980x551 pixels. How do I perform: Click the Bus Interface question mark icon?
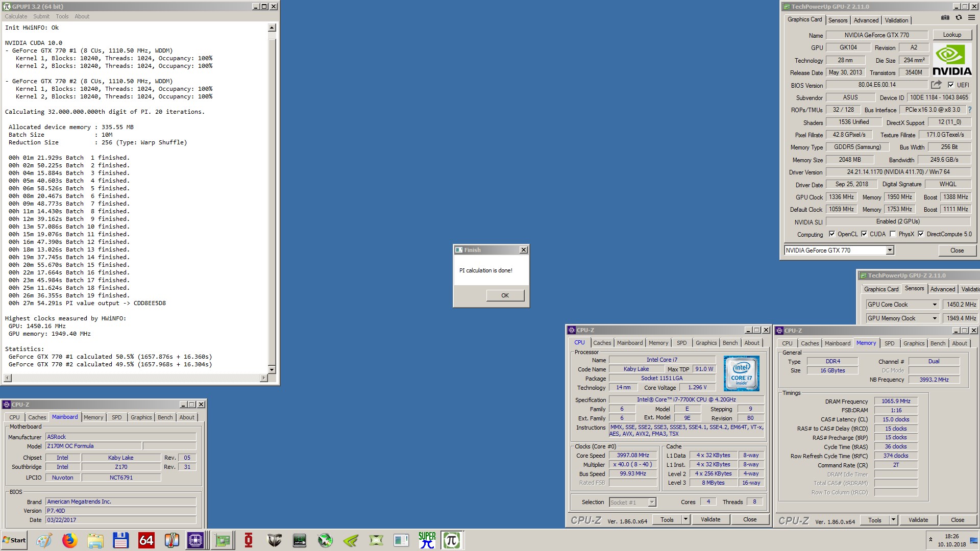[969, 110]
